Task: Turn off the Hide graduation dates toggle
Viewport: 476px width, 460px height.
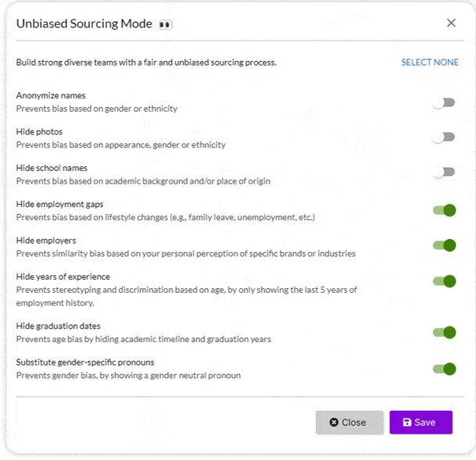Action: click(444, 333)
